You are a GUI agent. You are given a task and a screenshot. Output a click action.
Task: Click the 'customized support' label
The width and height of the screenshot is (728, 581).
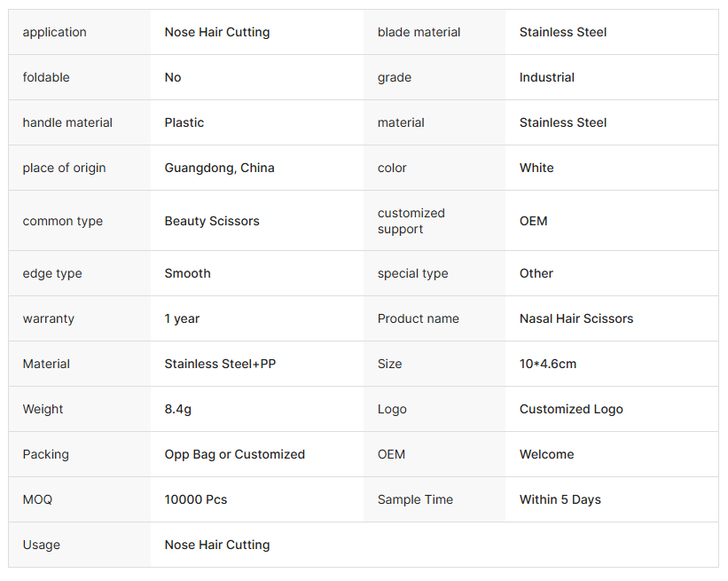411,222
